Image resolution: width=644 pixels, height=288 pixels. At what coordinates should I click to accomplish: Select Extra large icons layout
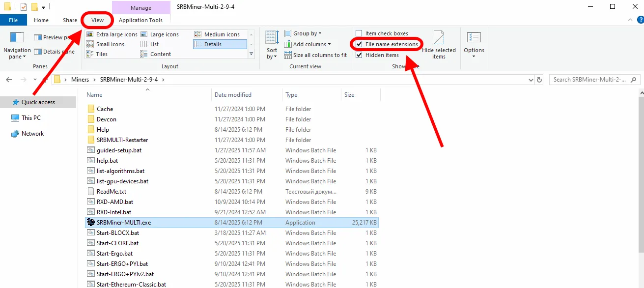tap(112, 34)
